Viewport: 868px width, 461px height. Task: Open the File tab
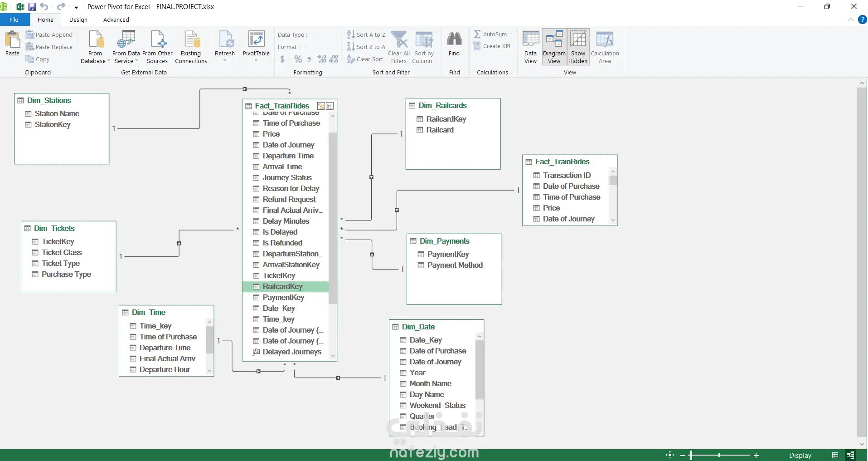coord(14,20)
